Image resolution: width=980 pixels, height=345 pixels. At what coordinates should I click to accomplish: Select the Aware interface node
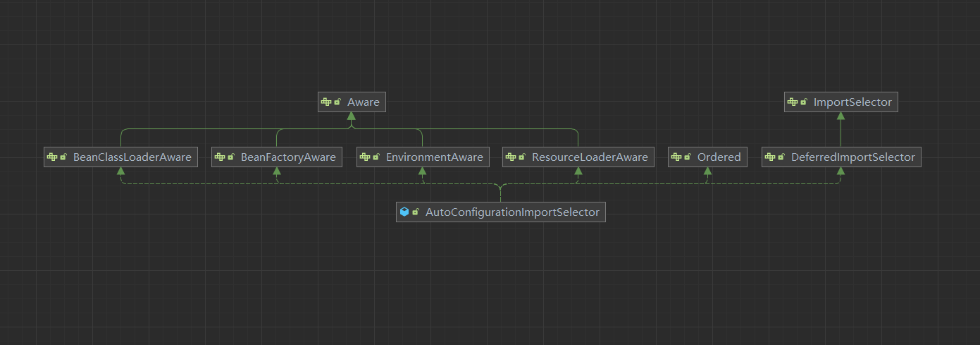pyautogui.click(x=352, y=102)
